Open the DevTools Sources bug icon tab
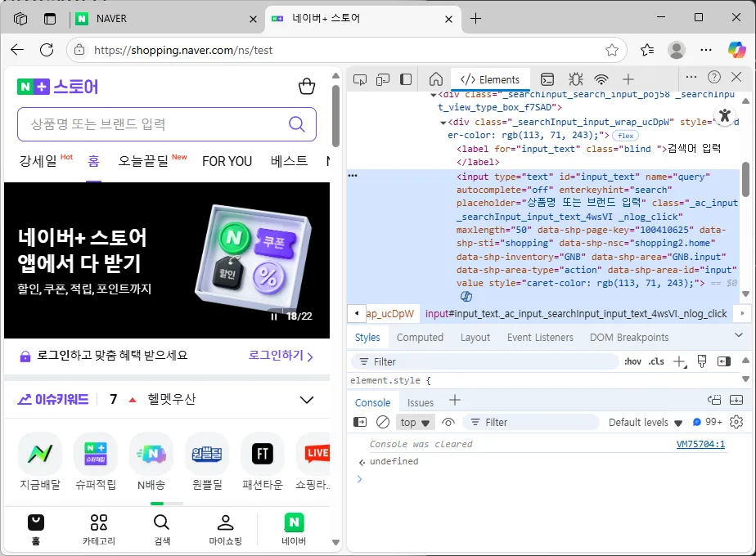Viewport: 756px width, 556px height. [575, 79]
